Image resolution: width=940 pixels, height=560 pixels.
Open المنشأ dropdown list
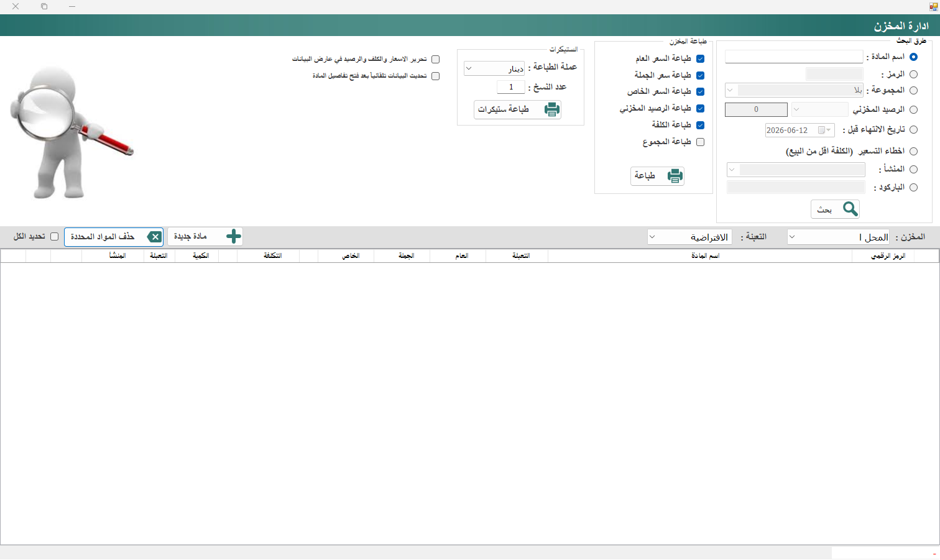click(796, 170)
